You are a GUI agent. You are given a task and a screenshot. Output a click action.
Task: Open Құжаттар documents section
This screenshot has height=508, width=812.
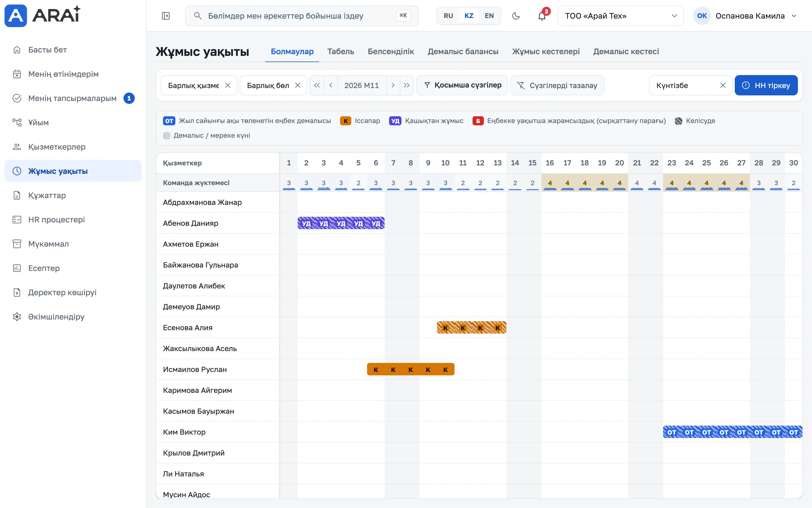coord(73,195)
